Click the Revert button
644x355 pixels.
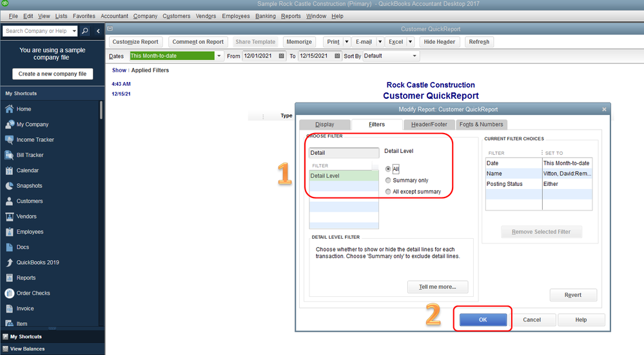point(573,295)
